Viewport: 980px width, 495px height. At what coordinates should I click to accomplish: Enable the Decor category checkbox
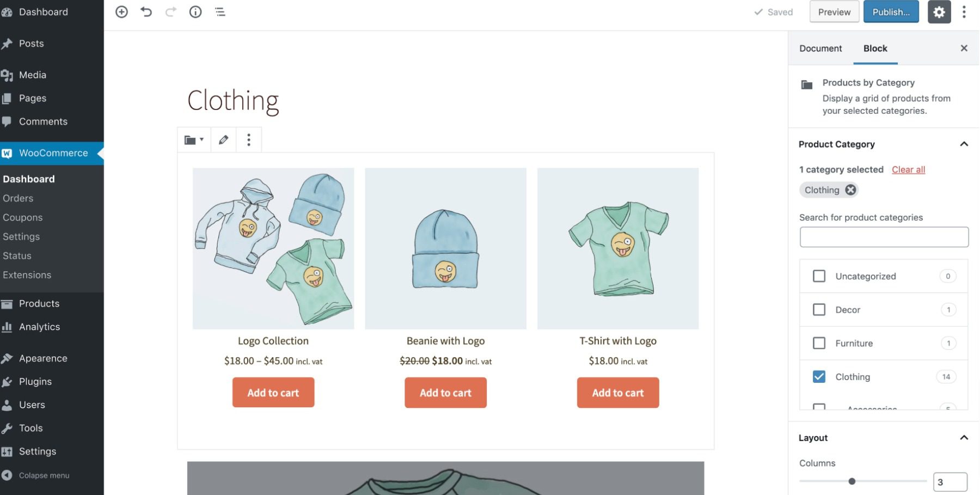pyautogui.click(x=819, y=309)
